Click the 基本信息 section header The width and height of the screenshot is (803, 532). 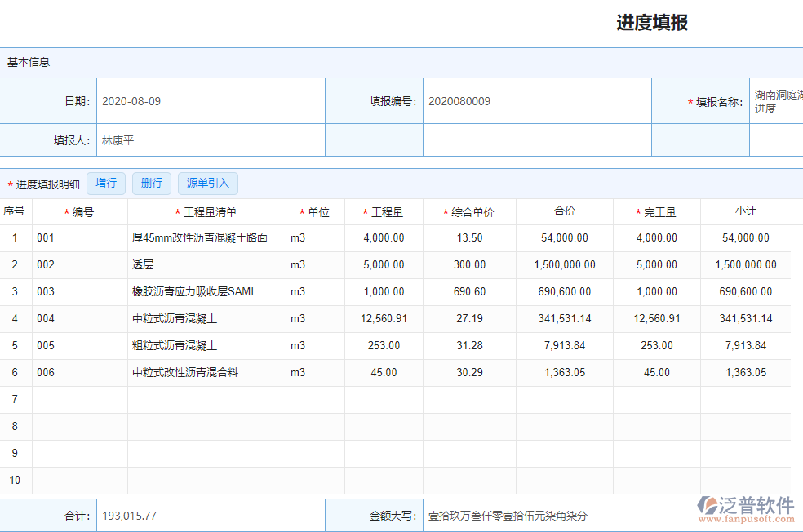(29, 61)
